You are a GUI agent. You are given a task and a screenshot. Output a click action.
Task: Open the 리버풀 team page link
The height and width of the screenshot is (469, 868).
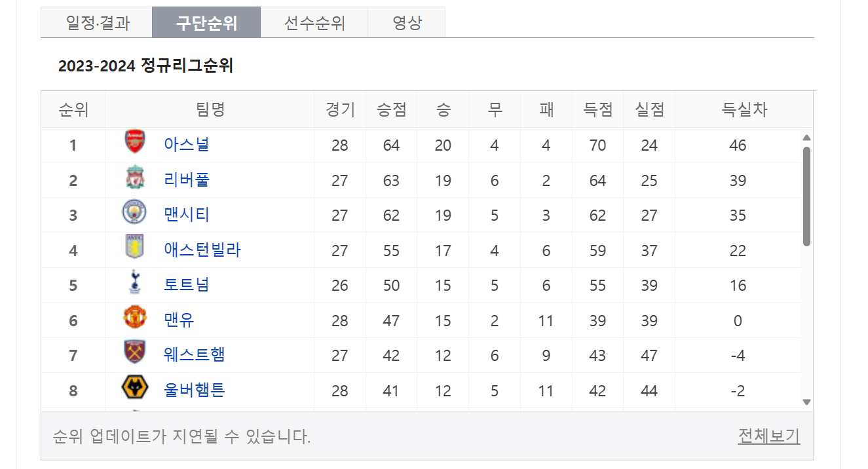click(x=186, y=179)
